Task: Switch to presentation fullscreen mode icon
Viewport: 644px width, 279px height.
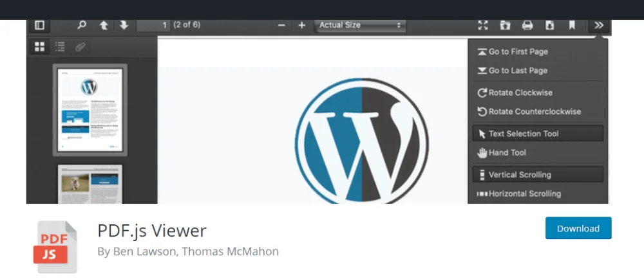Action: (x=483, y=26)
